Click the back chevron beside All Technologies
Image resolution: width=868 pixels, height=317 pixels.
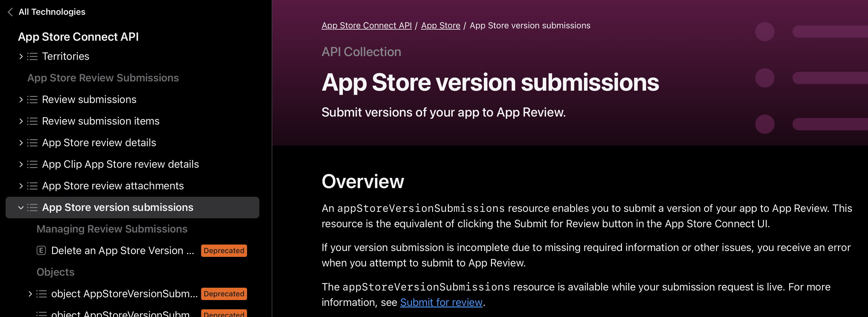(10, 12)
